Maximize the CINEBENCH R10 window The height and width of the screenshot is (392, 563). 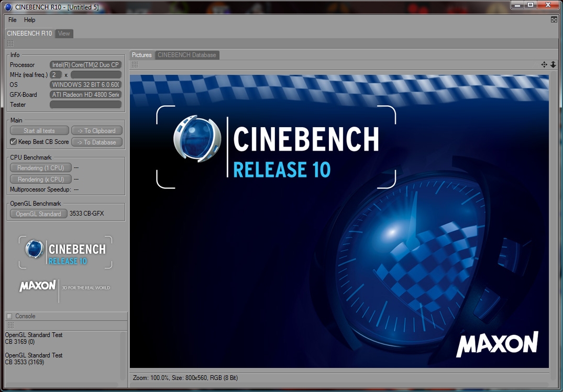point(531,5)
